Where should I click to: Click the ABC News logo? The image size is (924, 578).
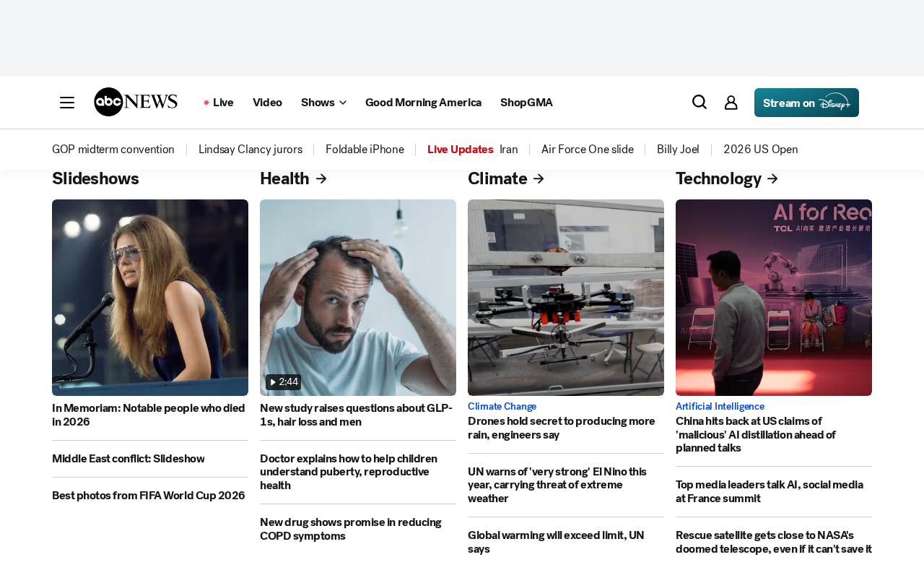click(x=136, y=102)
